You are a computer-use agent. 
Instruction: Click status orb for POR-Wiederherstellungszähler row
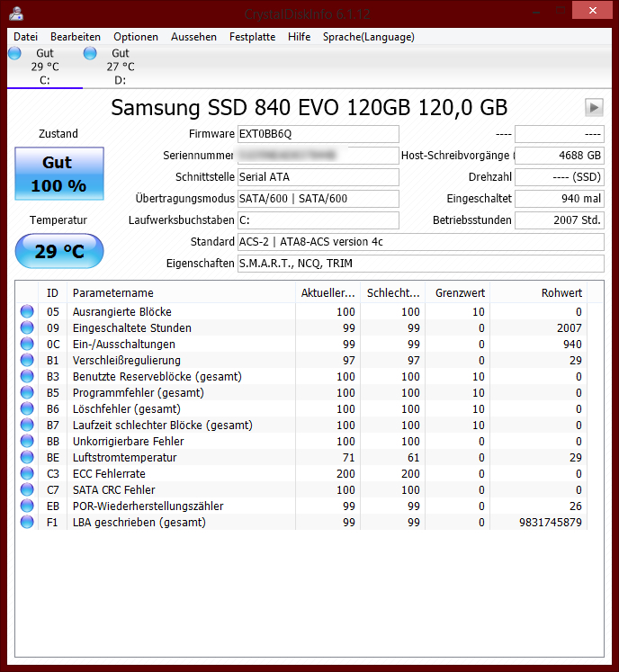[27, 506]
